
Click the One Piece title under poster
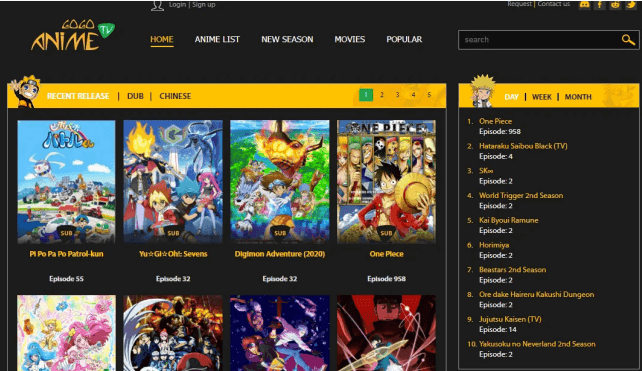click(x=387, y=254)
